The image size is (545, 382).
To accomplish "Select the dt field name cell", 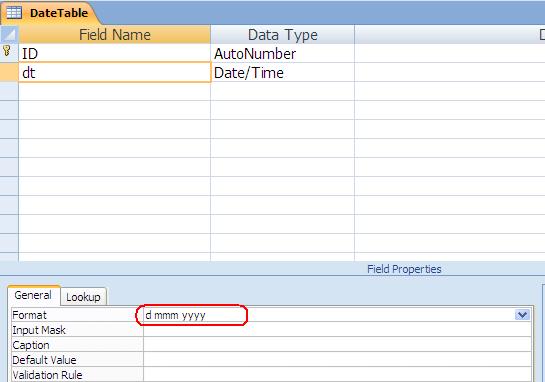I will click(x=115, y=73).
